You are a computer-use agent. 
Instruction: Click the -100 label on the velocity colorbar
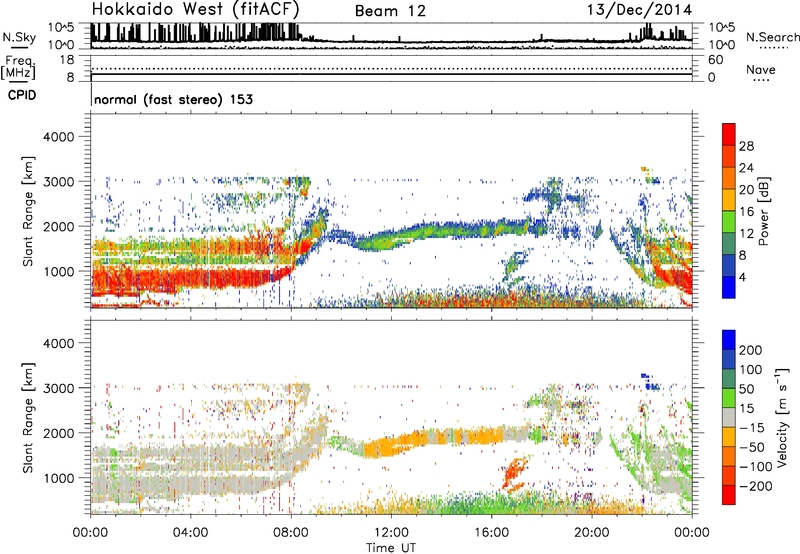pyautogui.click(x=755, y=466)
